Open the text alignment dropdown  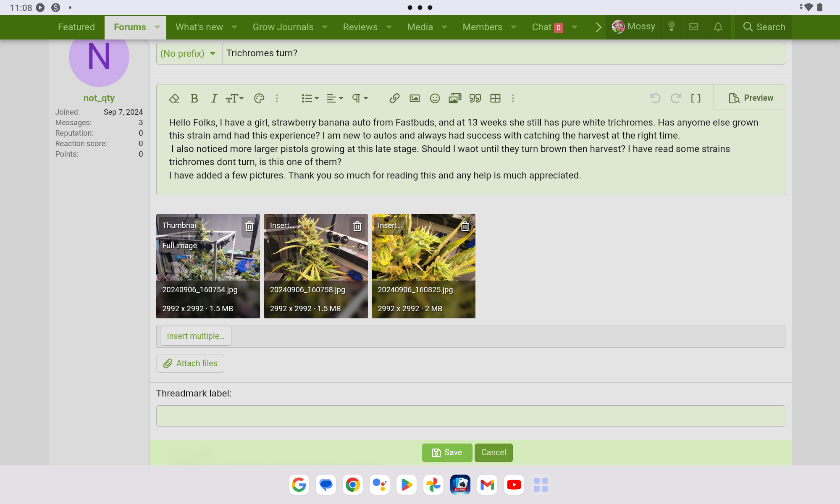pyautogui.click(x=335, y=98)
